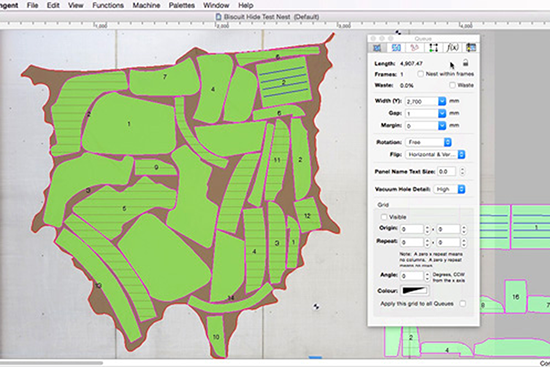Click the document icon in the window title
550x367 pixels.
point(218,16)
